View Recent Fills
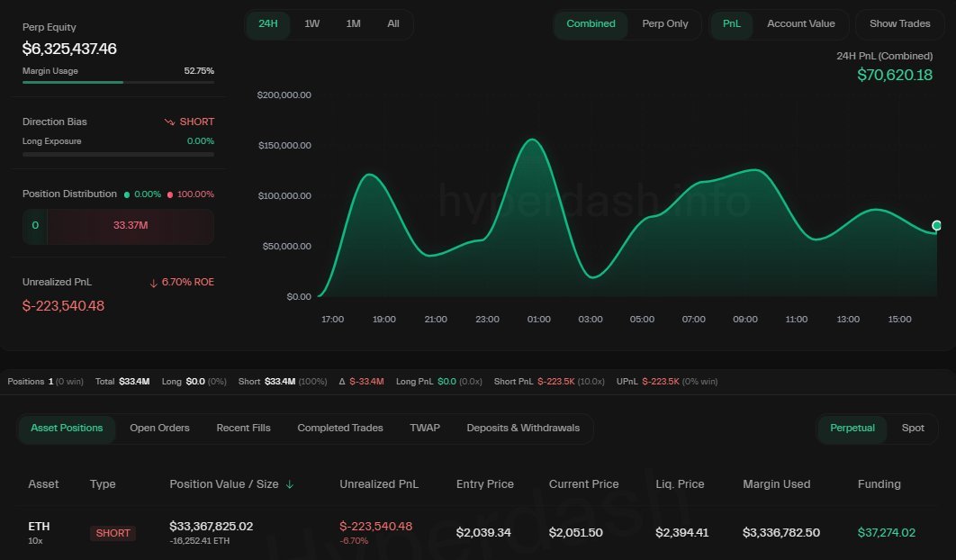The image size is (956, 560). pyautogui.click(x=243, y=428)
